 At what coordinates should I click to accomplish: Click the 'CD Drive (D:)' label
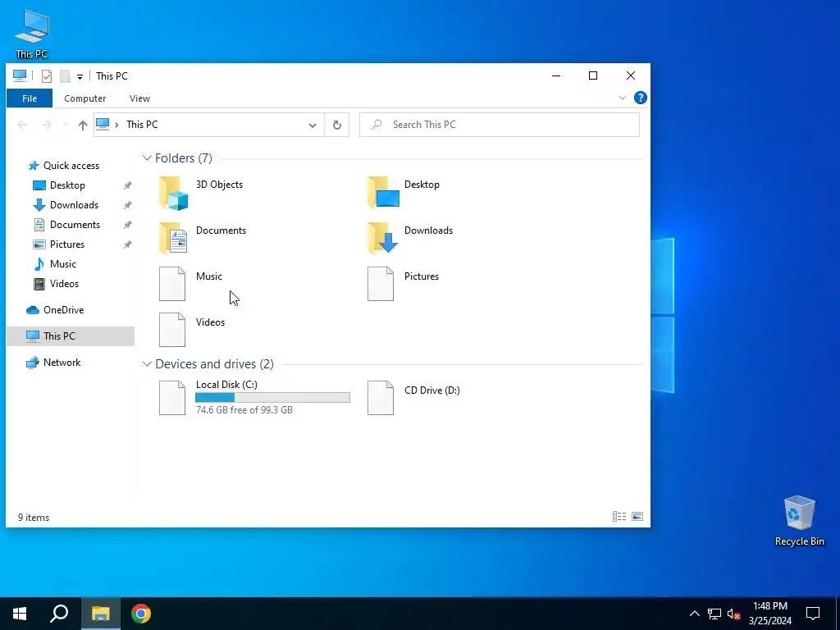(x=431, y=390)
